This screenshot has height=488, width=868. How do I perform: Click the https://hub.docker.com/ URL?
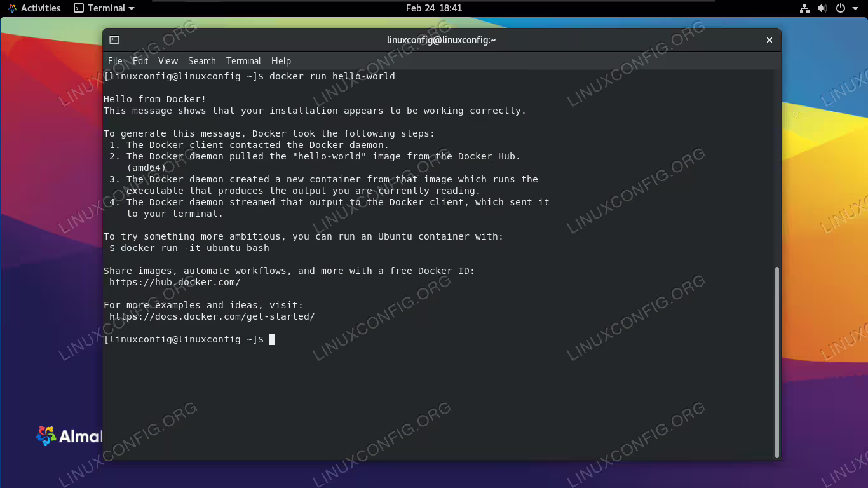click(175, 282)
